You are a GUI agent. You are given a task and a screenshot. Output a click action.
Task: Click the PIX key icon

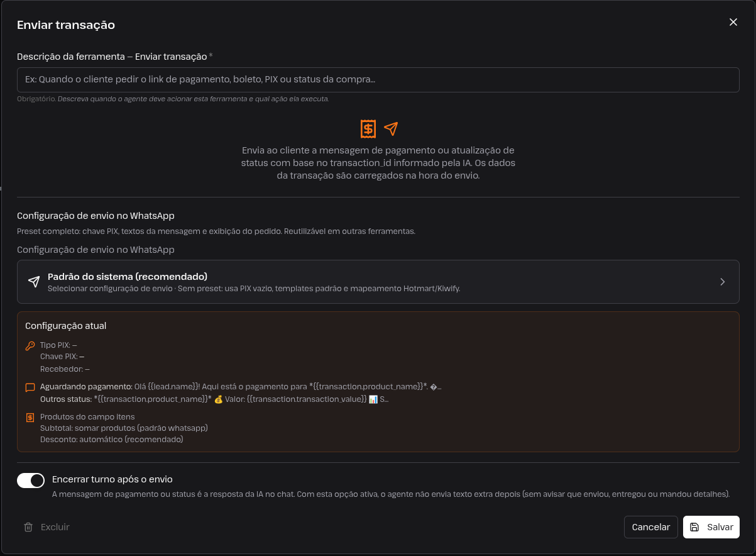tap(30, 346)
